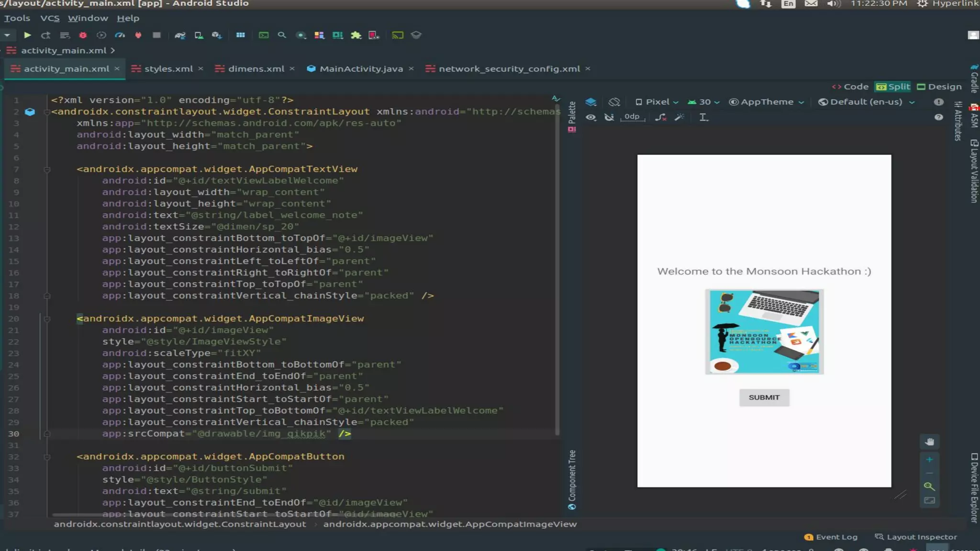The image size is (980, 551).
Task: Click the green Run app button
Action: 27,35
